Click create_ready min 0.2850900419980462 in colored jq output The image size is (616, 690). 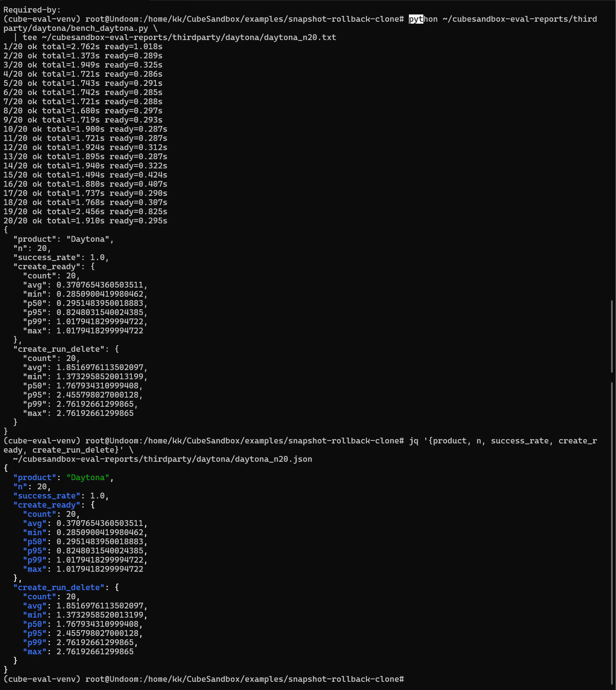(x=85, y=532)
